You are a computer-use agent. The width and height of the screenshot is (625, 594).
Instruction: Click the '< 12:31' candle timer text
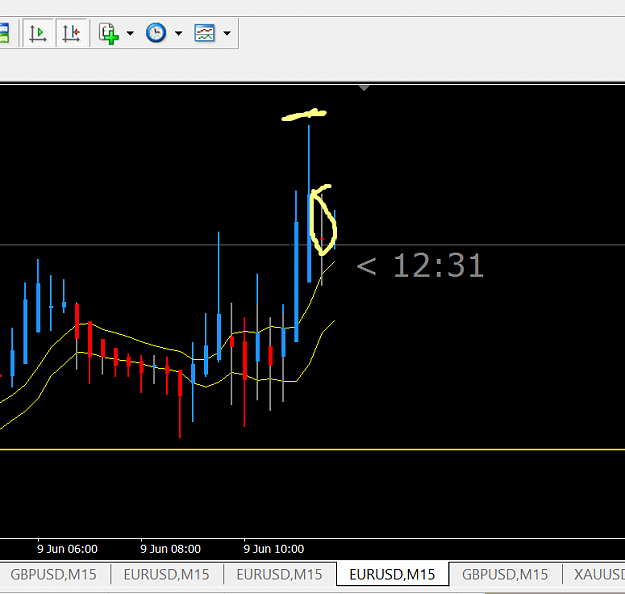420,266
